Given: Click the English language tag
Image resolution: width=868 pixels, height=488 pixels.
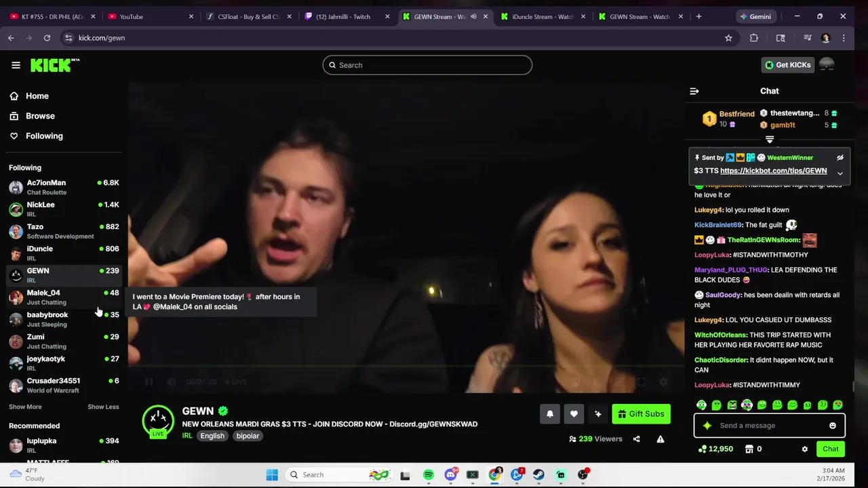Looking at the screenshot, I should 212,436.
